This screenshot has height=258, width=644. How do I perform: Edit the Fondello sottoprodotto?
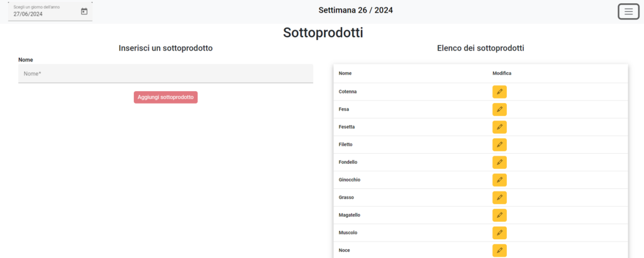499,163
